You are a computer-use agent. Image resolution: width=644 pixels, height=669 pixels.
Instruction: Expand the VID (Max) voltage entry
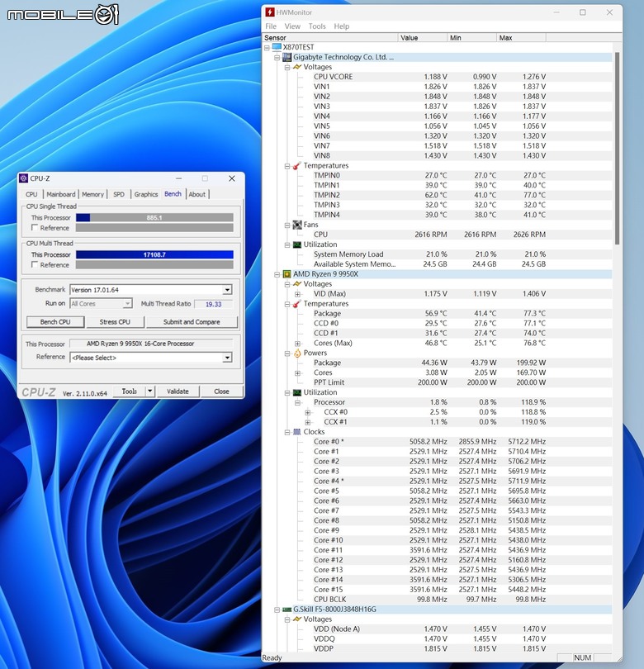point(298,294)
